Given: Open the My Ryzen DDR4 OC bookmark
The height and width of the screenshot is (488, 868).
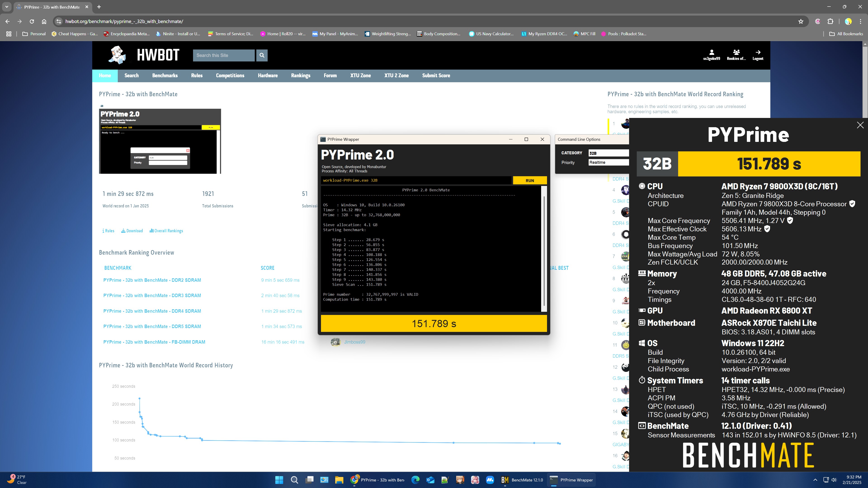Looking at the screenshot, I should 544,34.
